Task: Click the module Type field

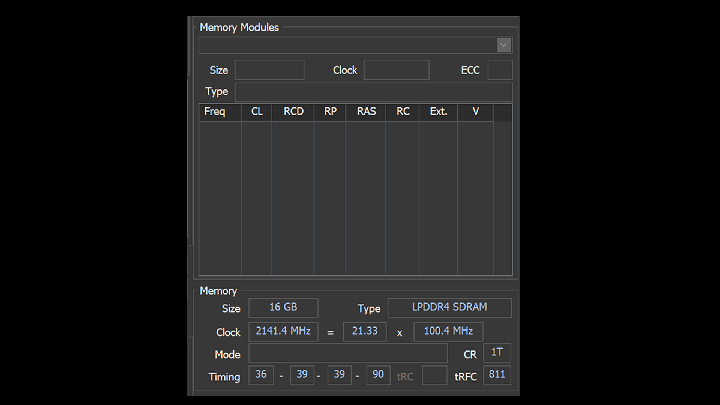Action: click(373, 92)
